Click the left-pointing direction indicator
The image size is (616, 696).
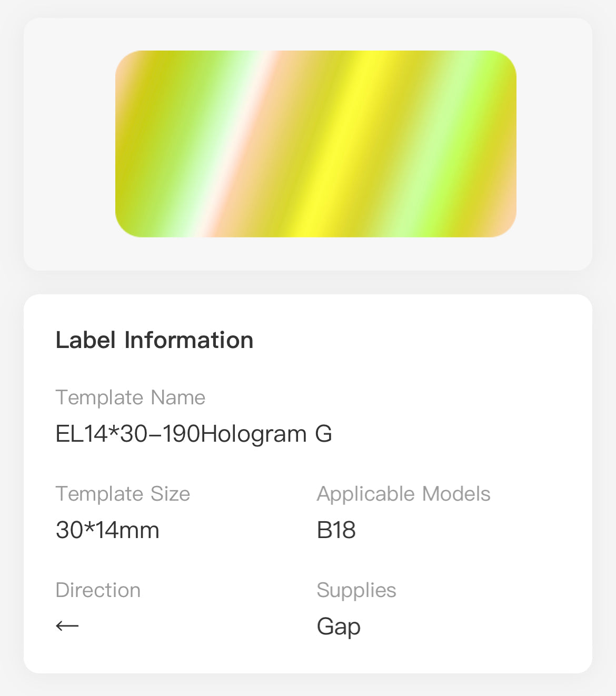click(x=67, y=626)
